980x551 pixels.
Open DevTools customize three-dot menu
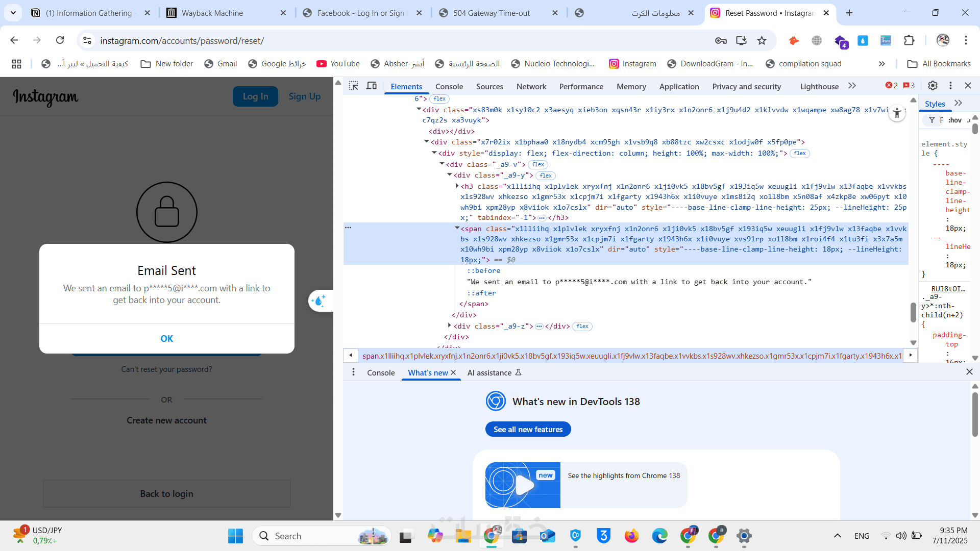coord(950,86)
